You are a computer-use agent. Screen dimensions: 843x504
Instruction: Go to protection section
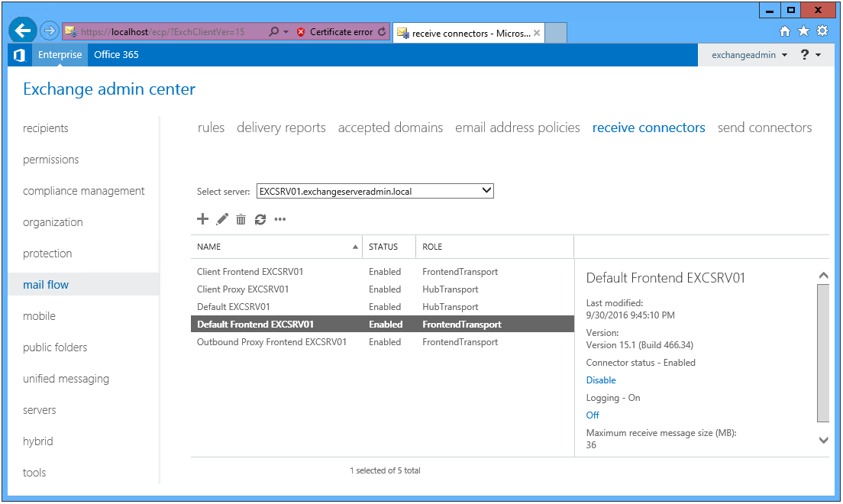coord(47,254)
